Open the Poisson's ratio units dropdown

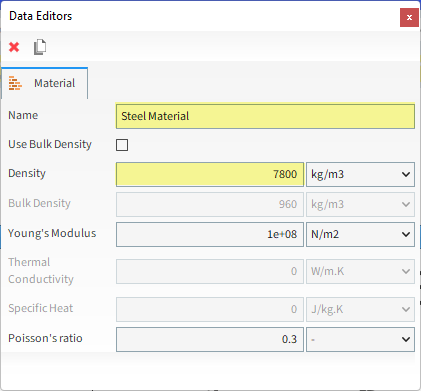pos(360,339)
